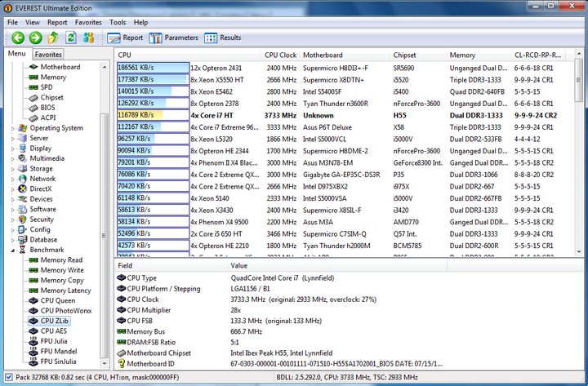
Task: Expand the Operating System node
Action: (12, 128)
